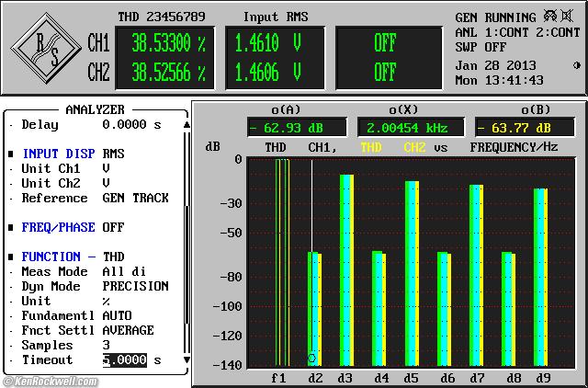588x388 pixels.
Task: Change Fundamentl value AUTO
Action: pyautogui.click(x=117, y=315)
